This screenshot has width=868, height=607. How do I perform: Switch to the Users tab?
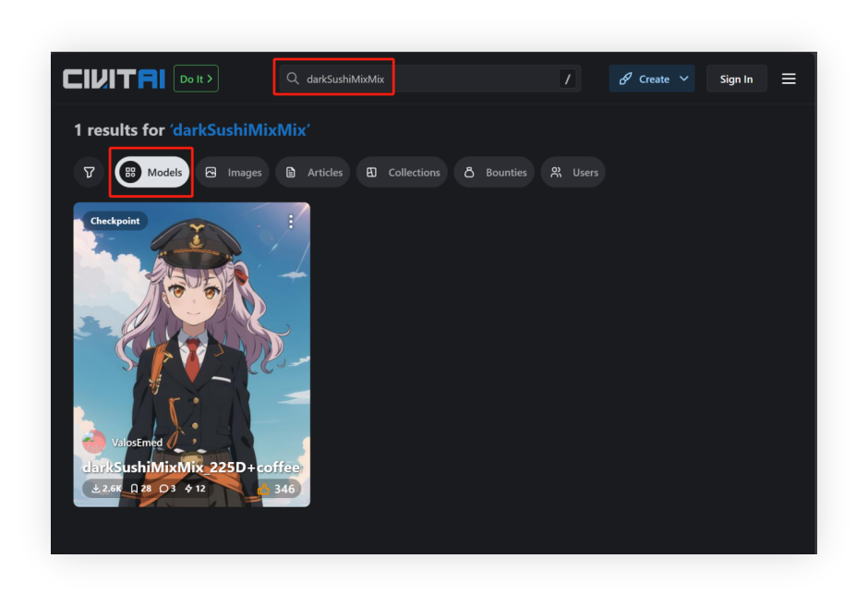573,172
